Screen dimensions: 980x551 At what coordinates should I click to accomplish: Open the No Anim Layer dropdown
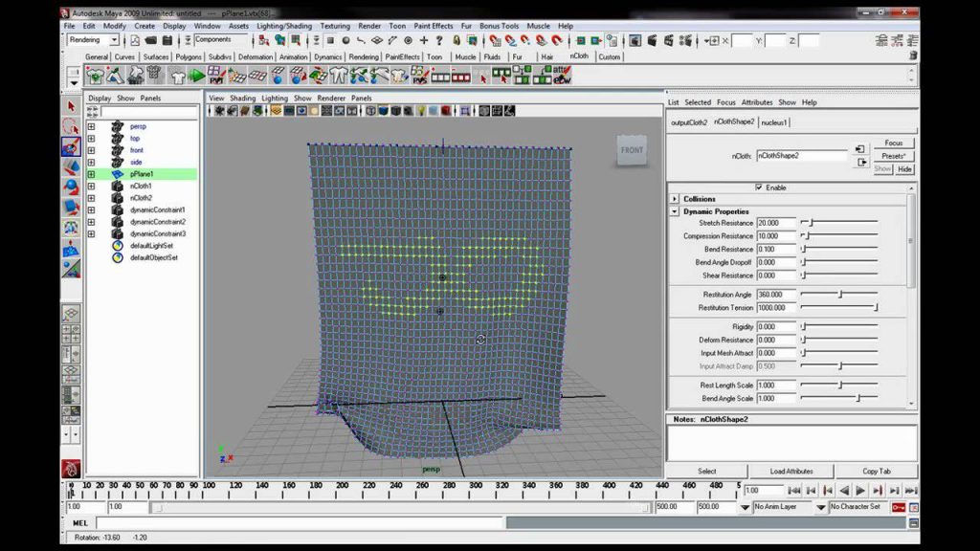click(x=745, y=507)
